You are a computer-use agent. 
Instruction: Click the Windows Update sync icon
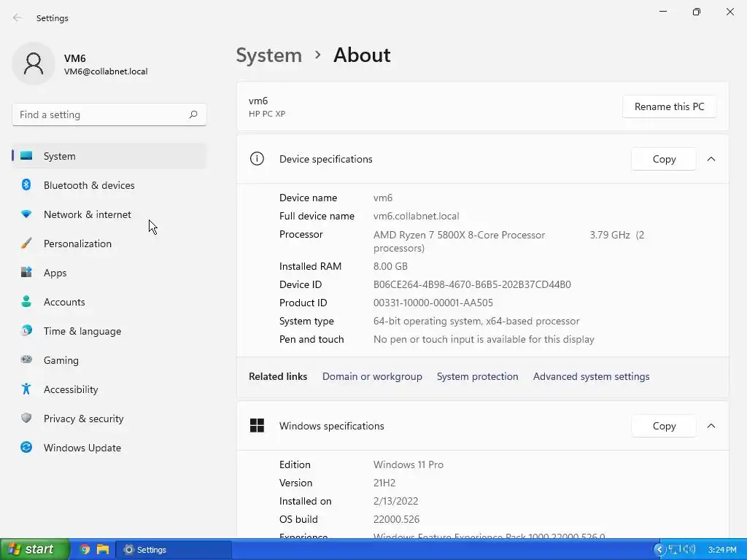[x=27, y=447]
